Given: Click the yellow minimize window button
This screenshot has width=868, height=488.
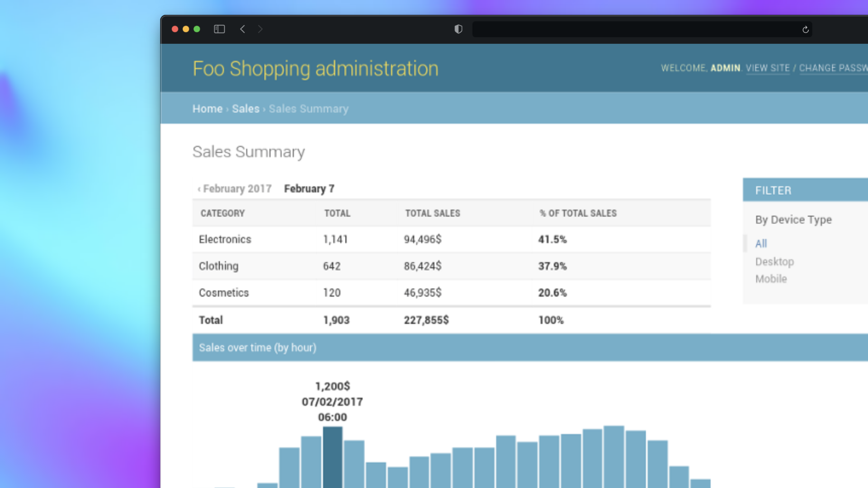Looking at the screenshot, I should click(x=186, y=29).
